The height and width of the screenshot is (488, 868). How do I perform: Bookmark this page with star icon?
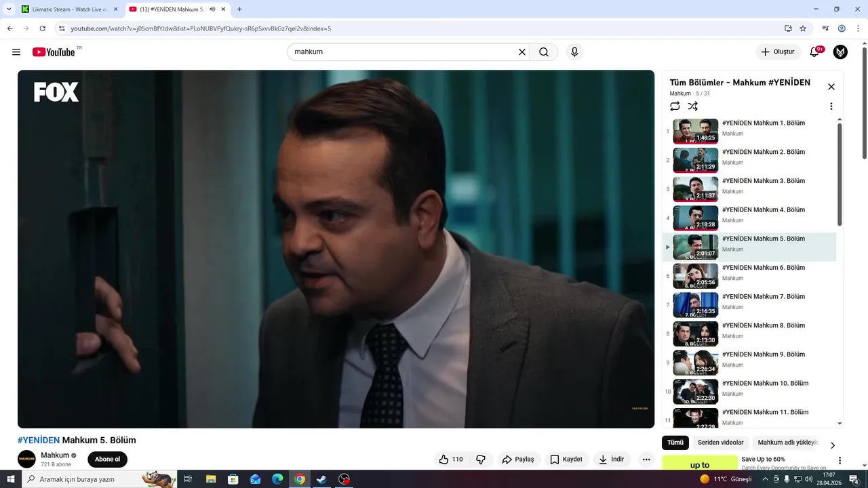point(803,28)
